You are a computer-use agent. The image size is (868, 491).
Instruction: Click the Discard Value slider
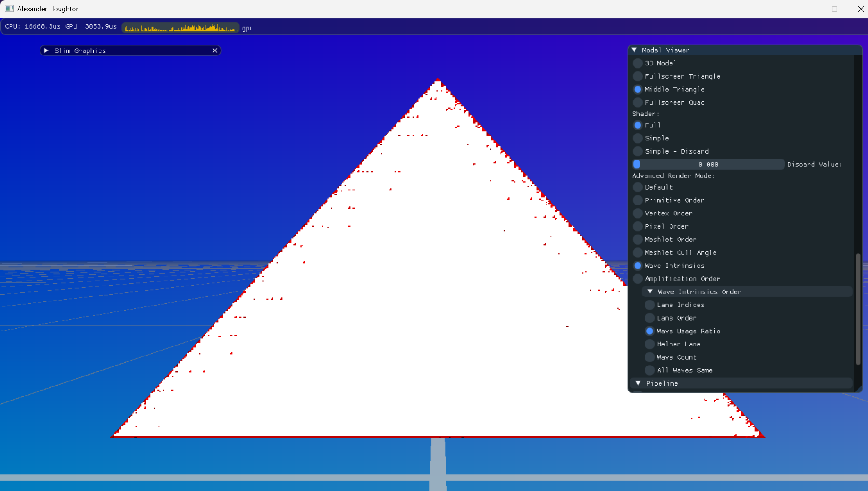(708, 165)
